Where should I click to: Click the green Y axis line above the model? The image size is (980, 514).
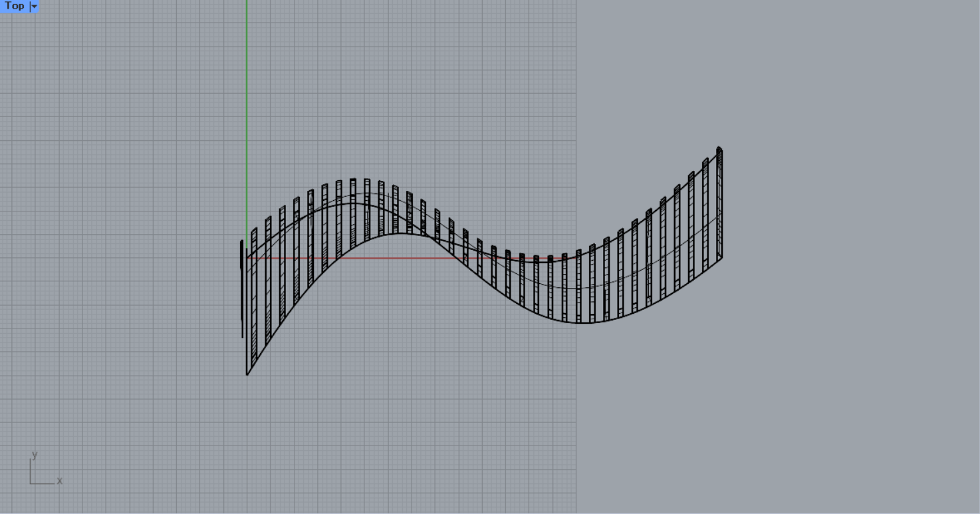click(x=247, y=100)
